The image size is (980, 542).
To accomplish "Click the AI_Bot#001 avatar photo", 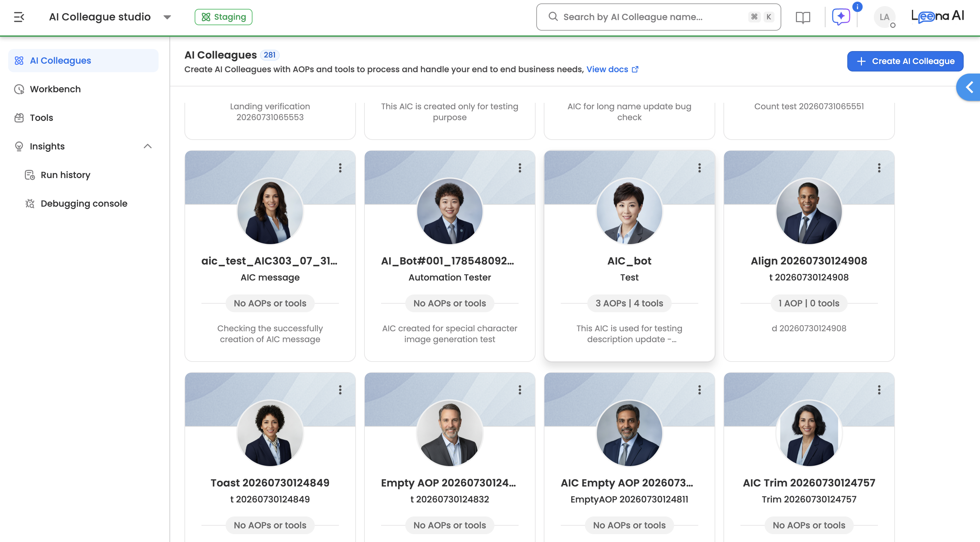I will click(450, 211).
